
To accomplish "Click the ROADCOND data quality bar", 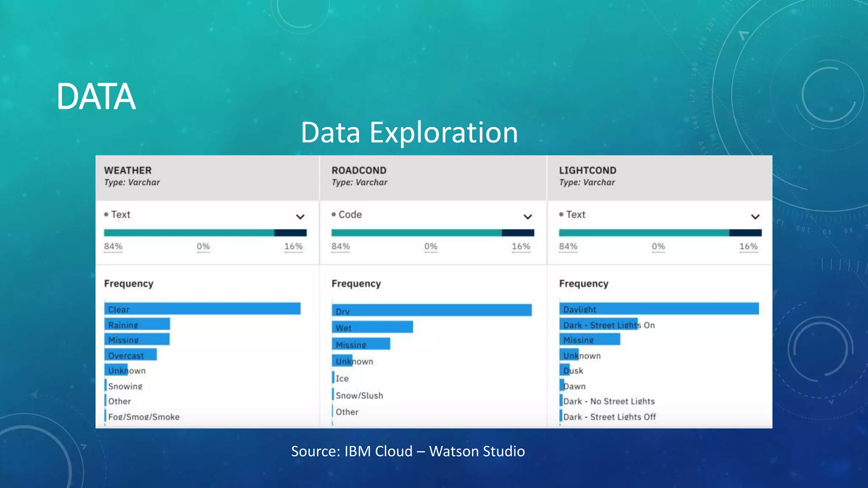I will [x=433, y=233].
